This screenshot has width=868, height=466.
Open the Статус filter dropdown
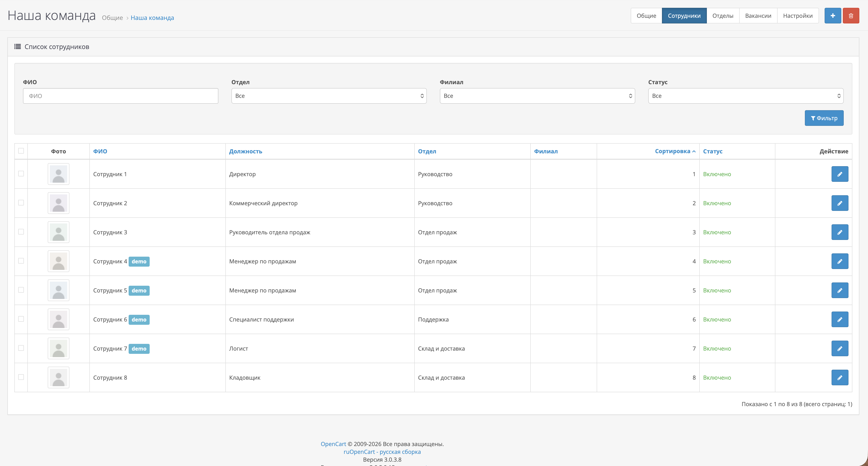746,96
